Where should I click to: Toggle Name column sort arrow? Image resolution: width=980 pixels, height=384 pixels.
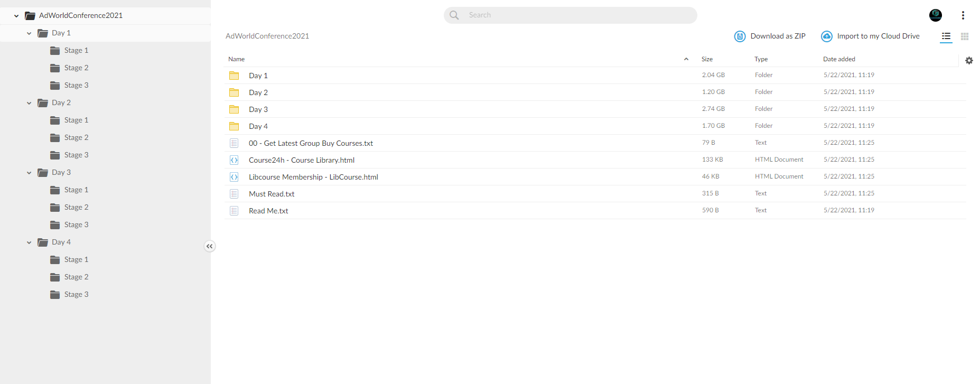coord(686,59)
